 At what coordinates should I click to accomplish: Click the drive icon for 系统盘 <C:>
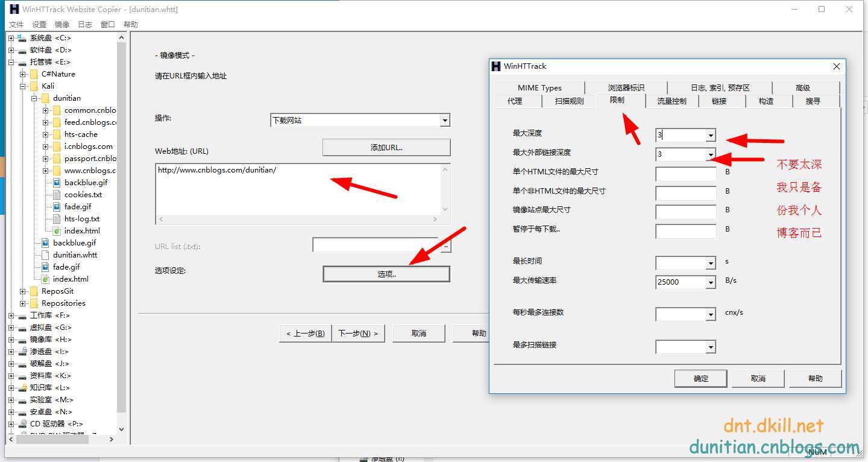click(x=22, y=38)
